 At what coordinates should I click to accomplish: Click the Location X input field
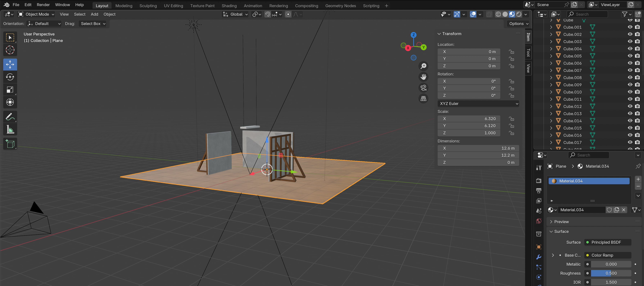click(x=469, y=52)
